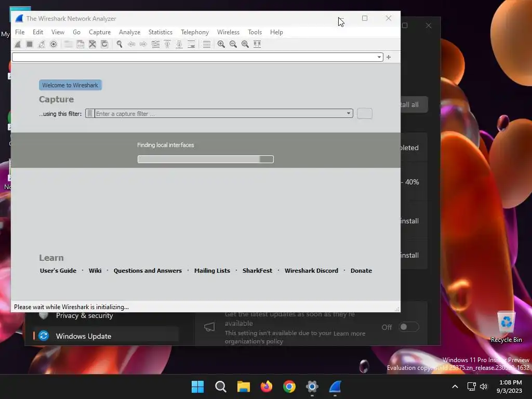This screenshot has height=399, width=532.
Task: Open the Donate link
Action: tap(361, 271)
